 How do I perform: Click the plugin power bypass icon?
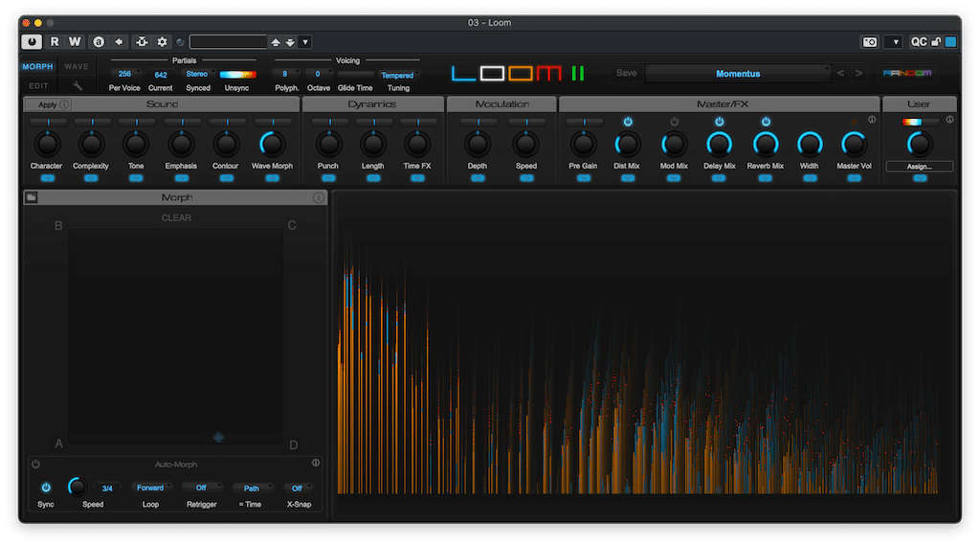coord(32,42)
